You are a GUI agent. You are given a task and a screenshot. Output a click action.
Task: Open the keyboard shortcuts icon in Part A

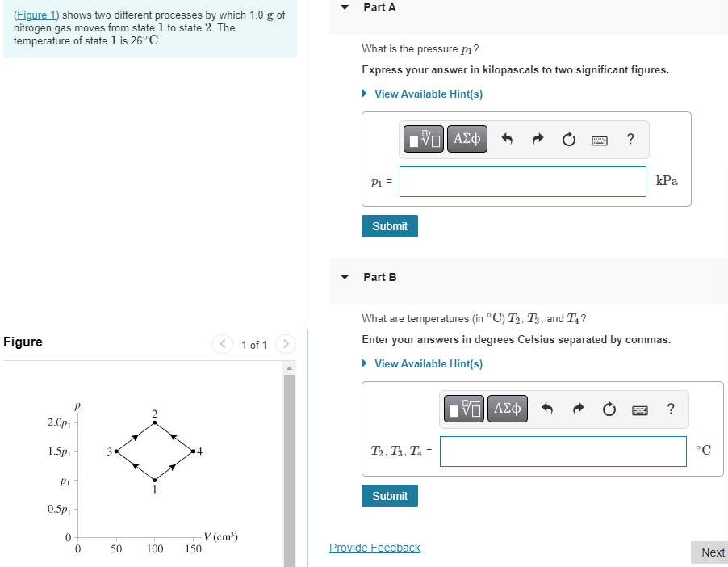pyautogui.click(x=599, y=140)
